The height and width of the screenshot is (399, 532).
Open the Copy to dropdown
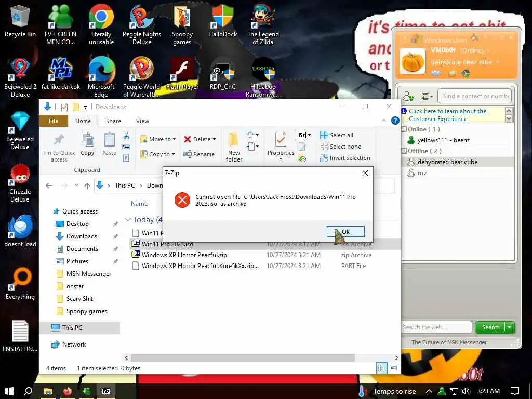[x=158, y=154]
